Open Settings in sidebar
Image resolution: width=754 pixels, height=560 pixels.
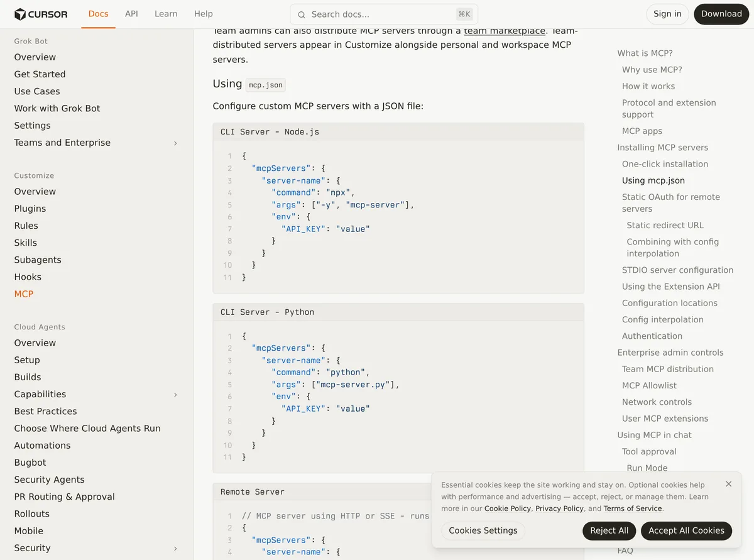tap(32, 126)
